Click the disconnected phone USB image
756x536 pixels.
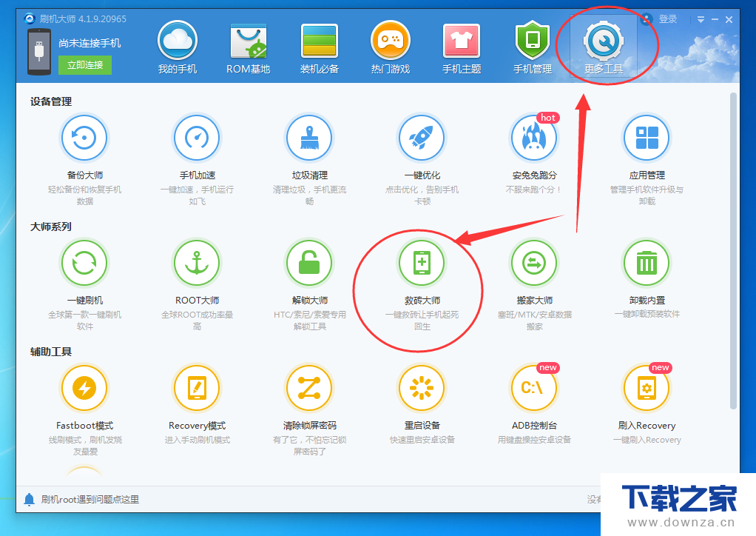[39, 52]
